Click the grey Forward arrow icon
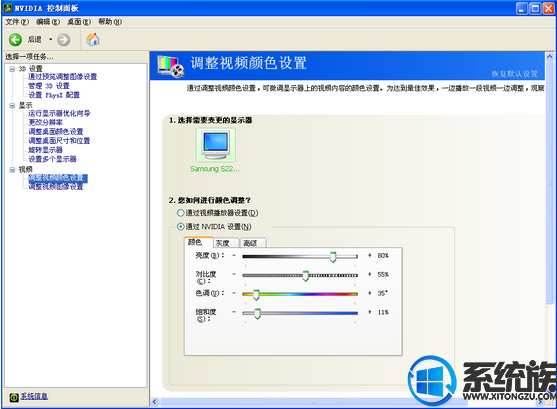 [x=64, y=39]
